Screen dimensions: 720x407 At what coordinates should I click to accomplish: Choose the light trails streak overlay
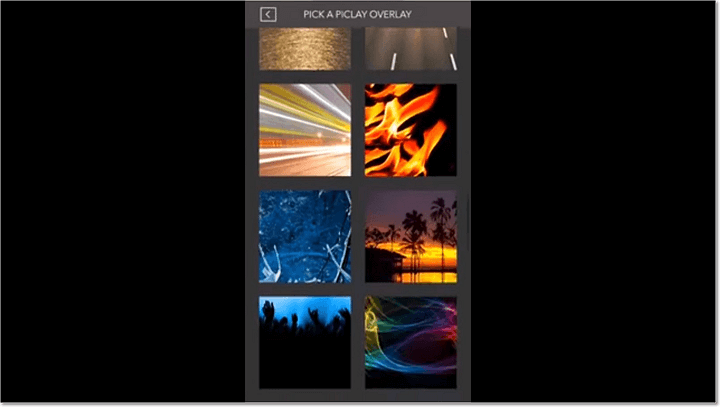tap(305, 130)
